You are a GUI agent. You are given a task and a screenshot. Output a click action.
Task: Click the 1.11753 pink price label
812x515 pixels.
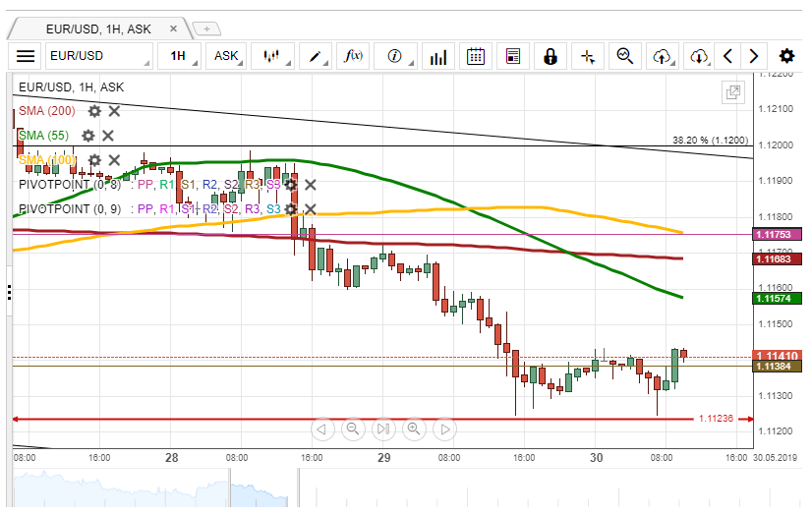pos(777,235)
